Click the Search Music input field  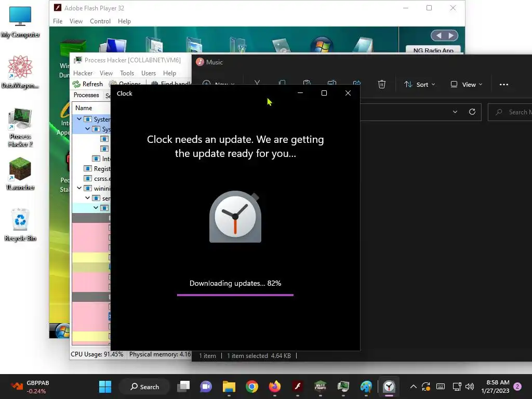tap(510, 112)
